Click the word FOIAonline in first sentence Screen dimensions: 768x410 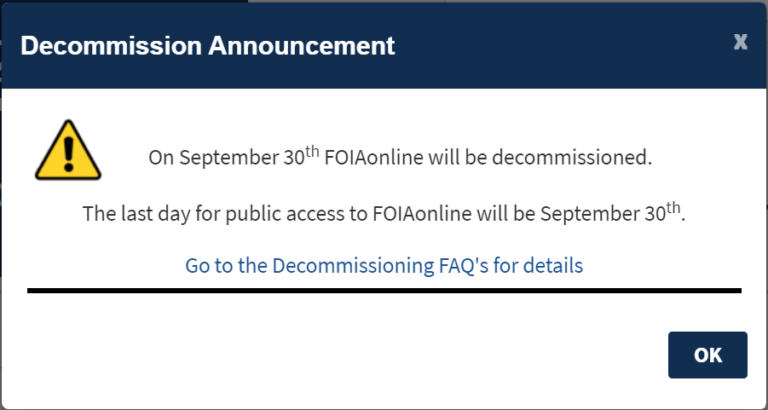pos(374,158)
